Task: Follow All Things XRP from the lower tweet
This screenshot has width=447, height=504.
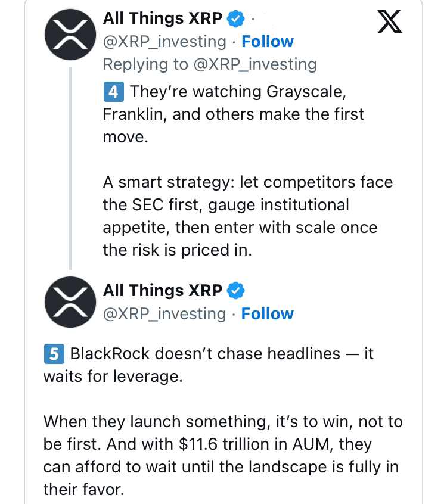Action: point(267,313)
